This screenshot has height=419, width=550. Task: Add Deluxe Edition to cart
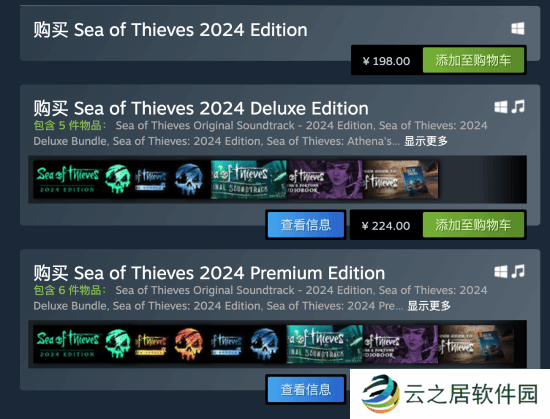(473, 225)
